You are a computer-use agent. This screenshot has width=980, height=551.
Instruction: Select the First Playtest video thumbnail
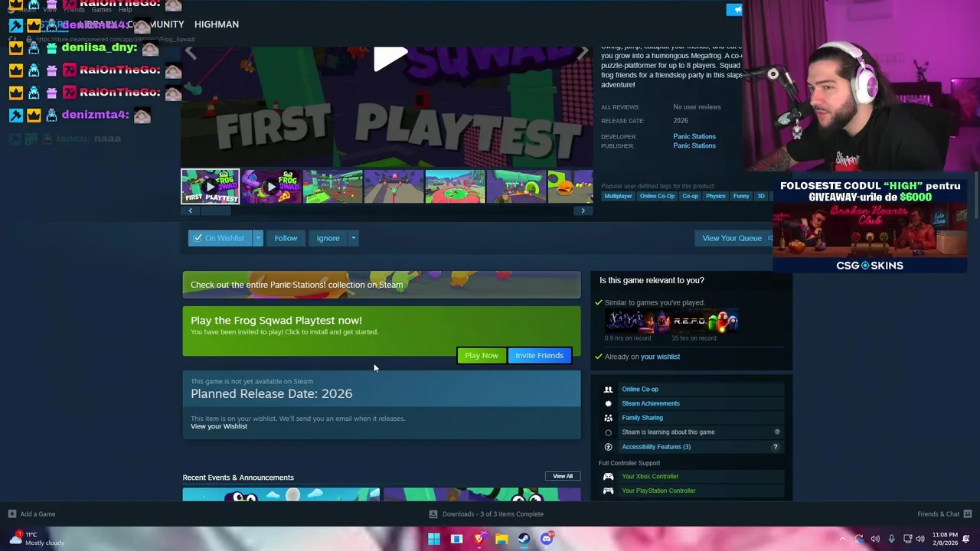point(210,187)
